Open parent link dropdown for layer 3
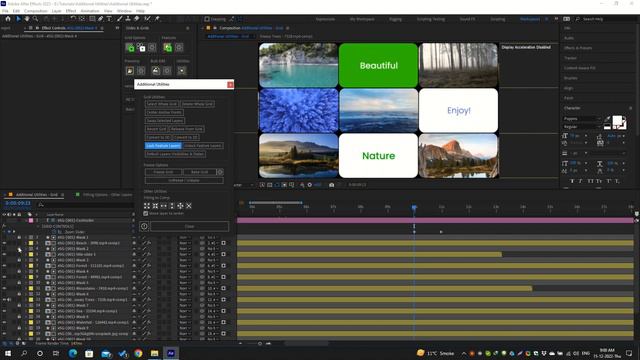This screenshot has width=640, height=360. click(x=213, y=243)
